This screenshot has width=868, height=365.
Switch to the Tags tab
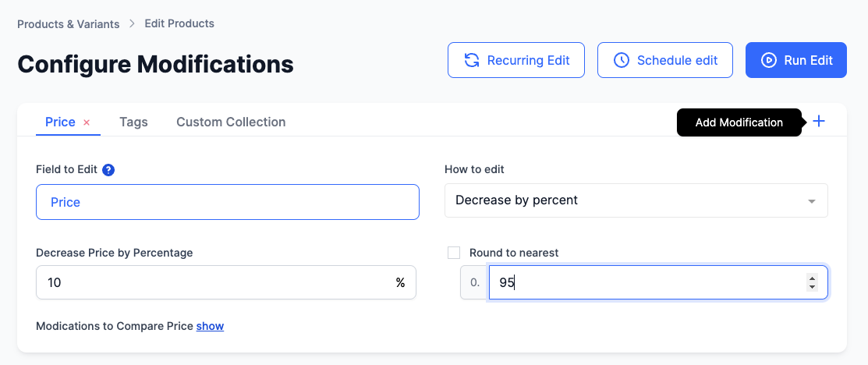tap(133, 122)
